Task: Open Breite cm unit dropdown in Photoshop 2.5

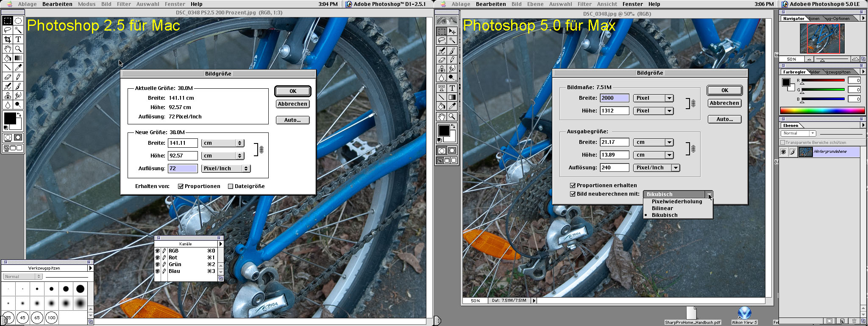Action: tap(223, 143)
